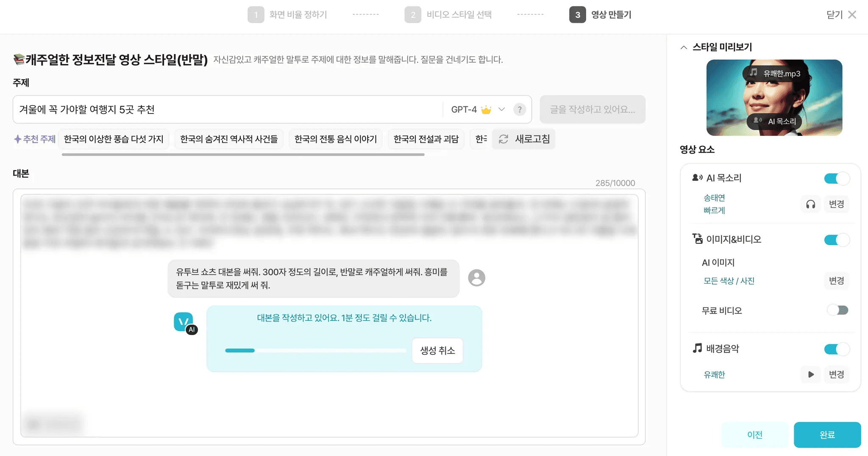The image size is (868, 456).
Task: Click the 이미지&비디오 section icon
Action: coord(698,239)
